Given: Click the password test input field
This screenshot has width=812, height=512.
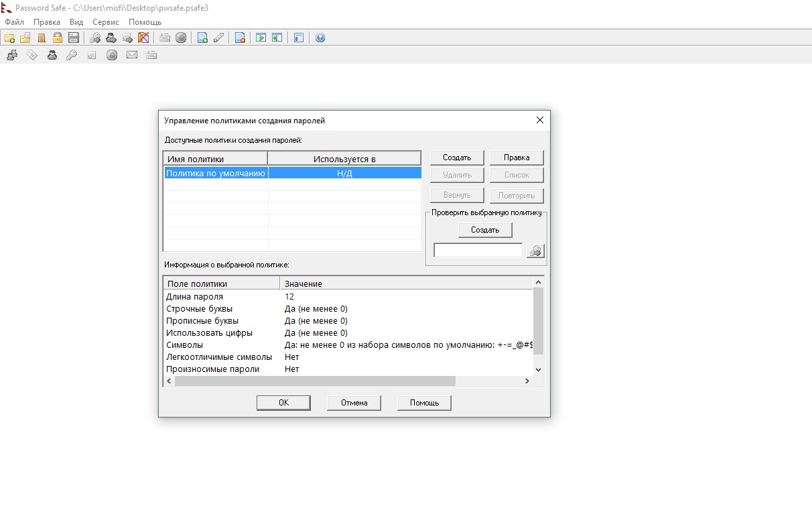Looking at the screenshot, I should pos(478,251).
